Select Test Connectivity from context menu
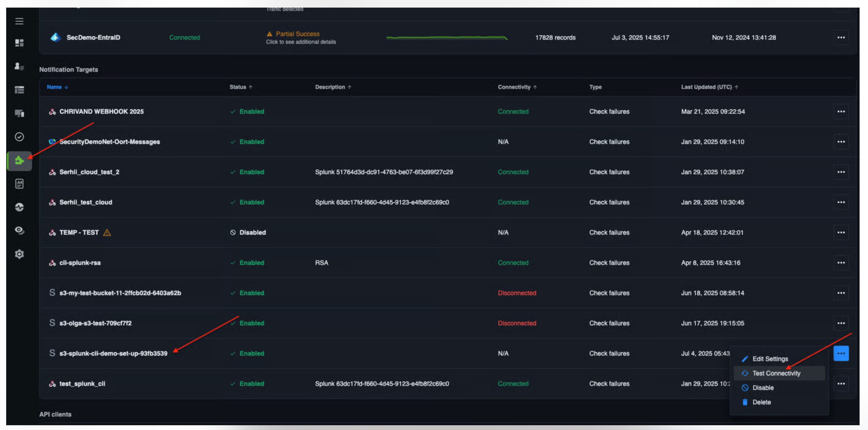868x430 pixels. tap(776, 373)
